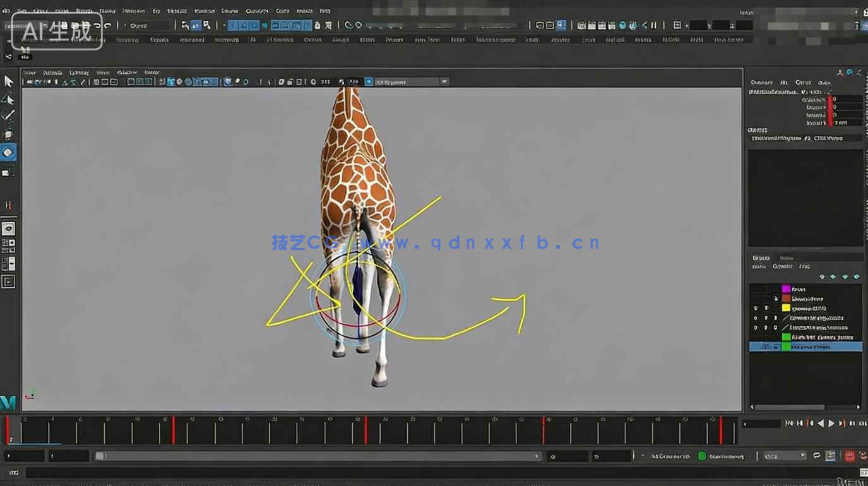Toggle visibility of the yellow layer

click(x=756, y=309)
